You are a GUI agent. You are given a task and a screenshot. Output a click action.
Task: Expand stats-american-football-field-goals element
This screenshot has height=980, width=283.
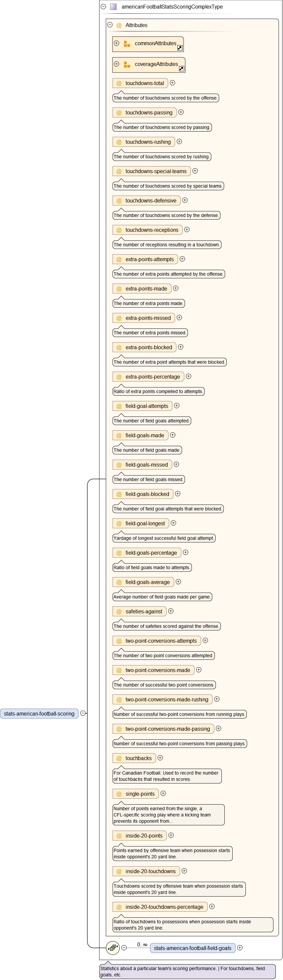click(x=240, y=948)
